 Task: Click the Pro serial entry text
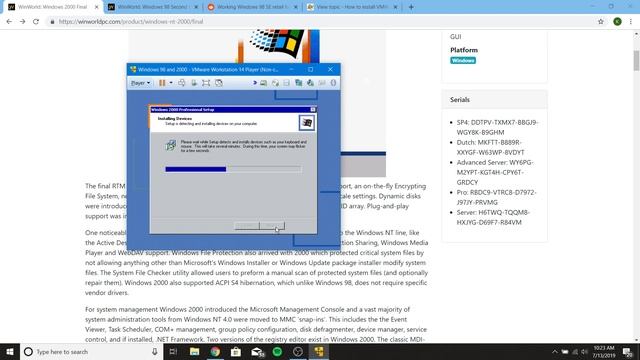496,197
